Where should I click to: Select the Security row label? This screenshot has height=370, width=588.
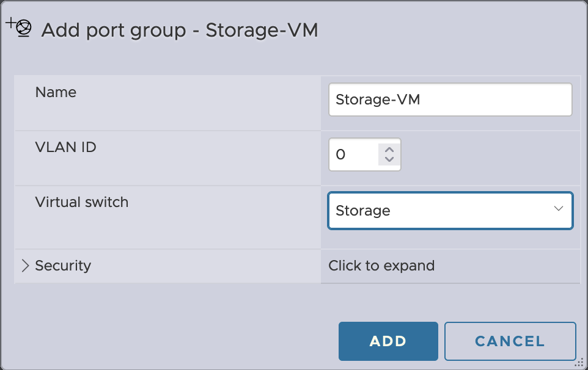[63, 266]
